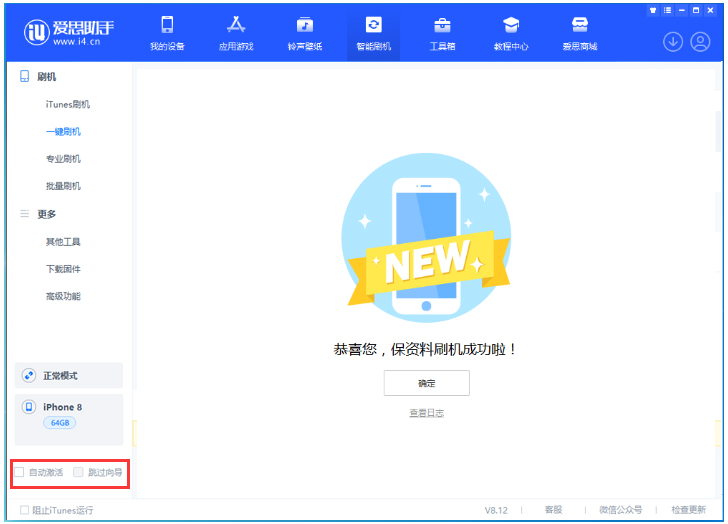Select the iPhone 8 device card

(x=69, y=420)
